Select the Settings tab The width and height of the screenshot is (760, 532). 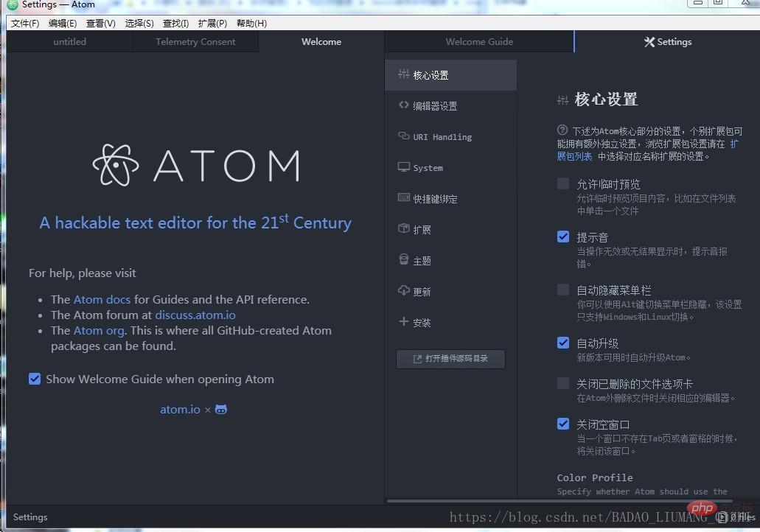pyautogui.click(x=667, y=42)
